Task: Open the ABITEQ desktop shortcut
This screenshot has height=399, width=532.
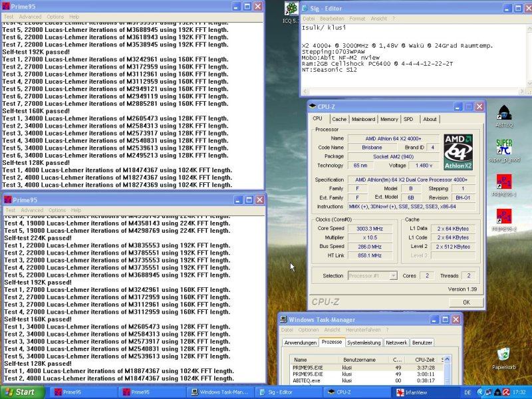Action: 504,113
